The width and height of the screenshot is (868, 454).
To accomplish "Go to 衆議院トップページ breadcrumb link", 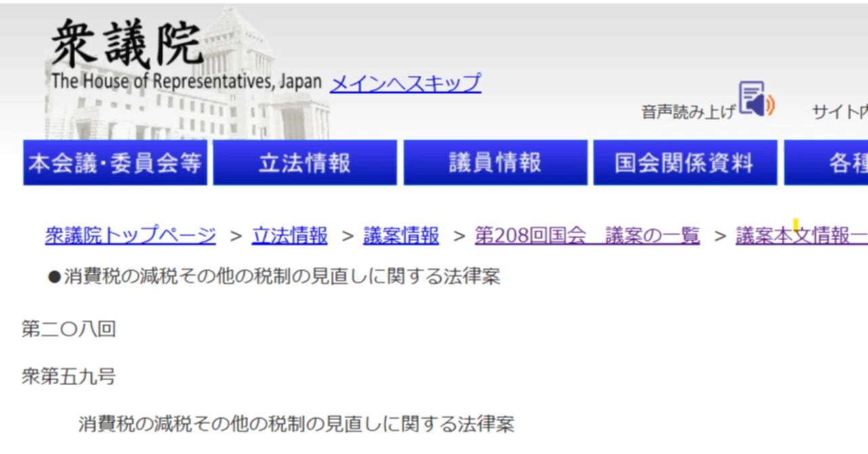I will click(131, 235).
